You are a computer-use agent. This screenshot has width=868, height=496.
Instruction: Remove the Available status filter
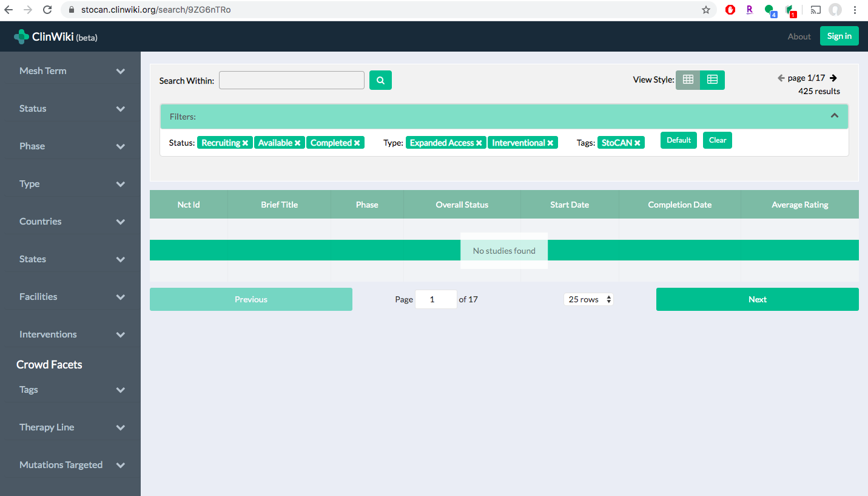297,143
